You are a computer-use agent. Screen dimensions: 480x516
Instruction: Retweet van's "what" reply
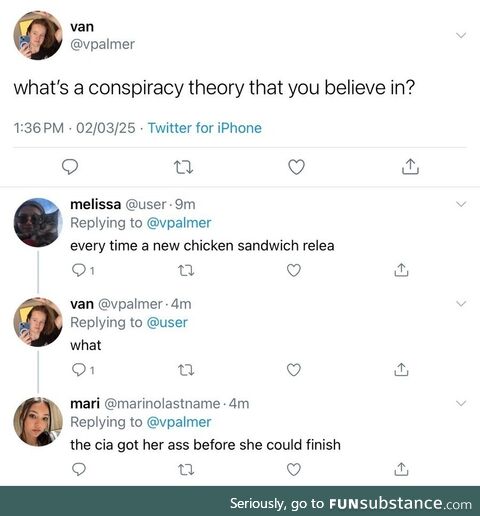[x=186, y=370]
